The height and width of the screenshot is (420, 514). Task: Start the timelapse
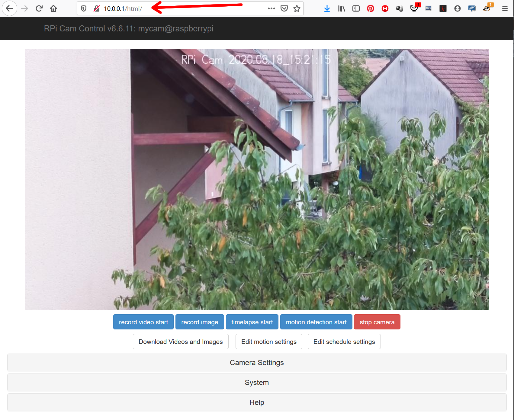252,322
